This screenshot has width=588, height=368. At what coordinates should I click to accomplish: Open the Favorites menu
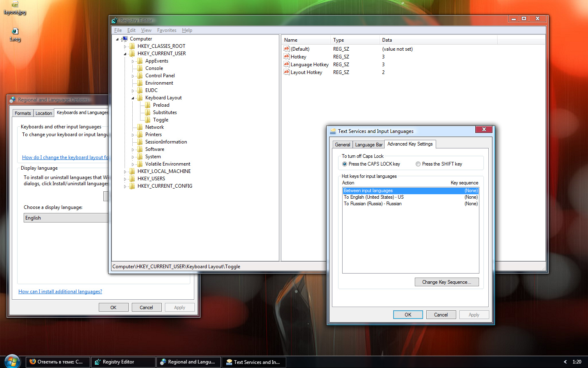click(167, 30)
